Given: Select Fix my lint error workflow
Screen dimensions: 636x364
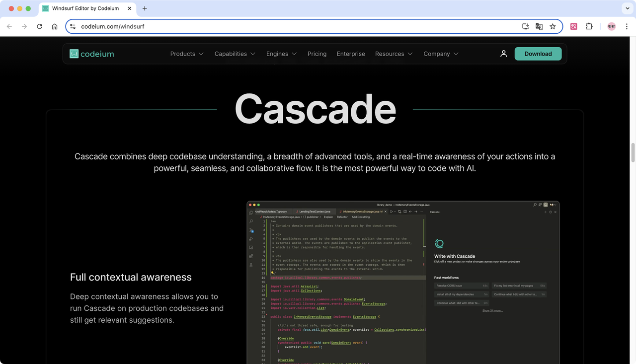Looking at the screenshot, I should click(519, 286).
